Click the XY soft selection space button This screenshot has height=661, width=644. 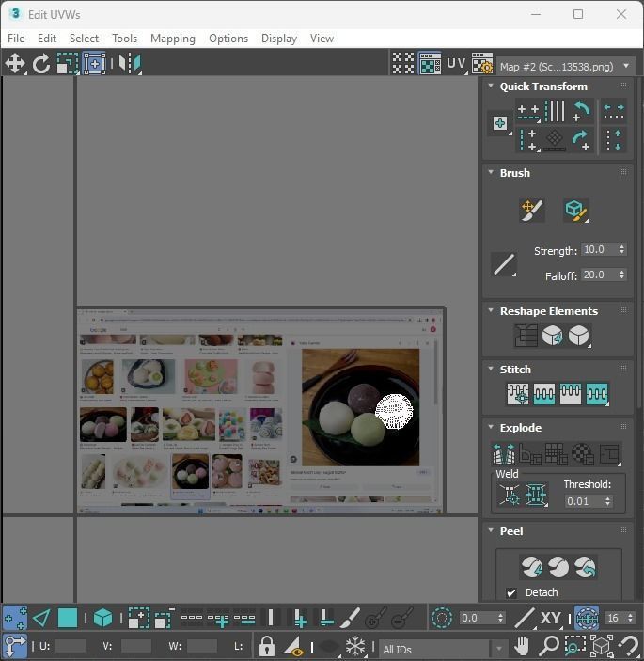tap(550, 618)
